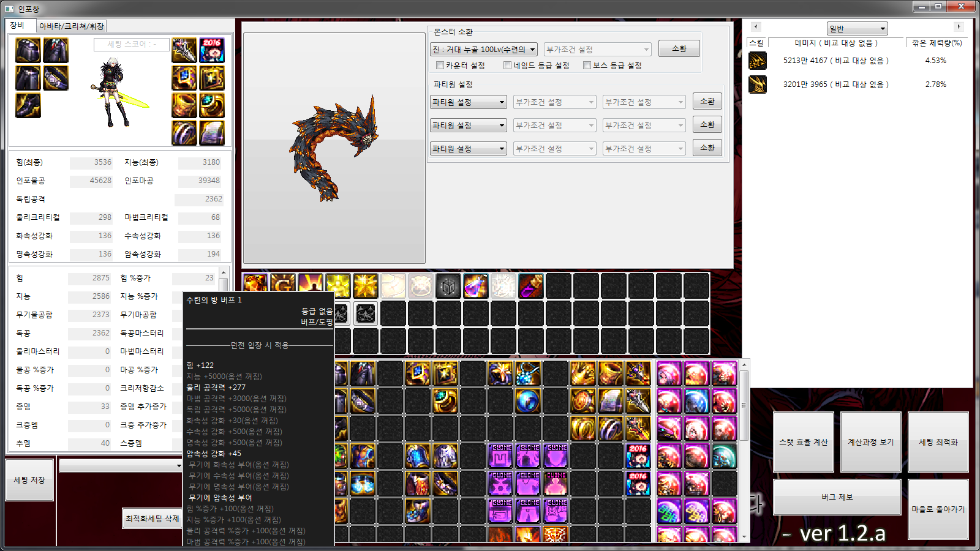The height and width of the screenshot is (551, 980).
Task: Open the first 파티원 설정 dropdown
Action: point(469,102)
